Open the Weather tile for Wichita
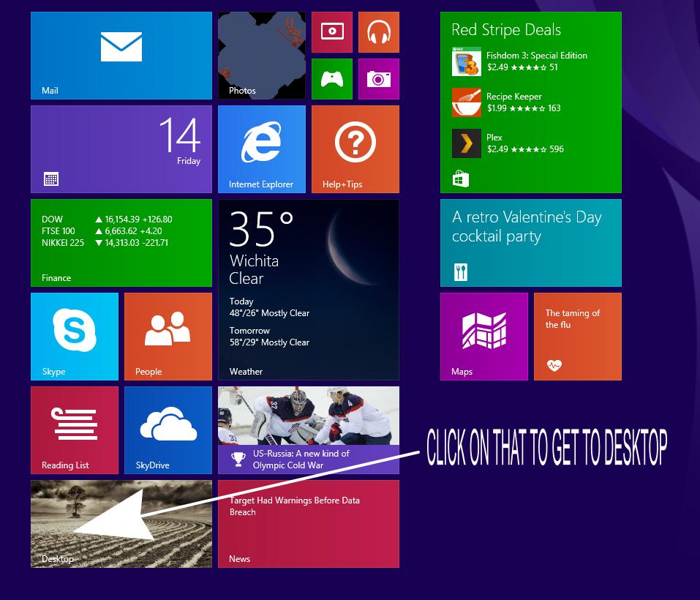This screenshot has width=700, height=600. 309,290
